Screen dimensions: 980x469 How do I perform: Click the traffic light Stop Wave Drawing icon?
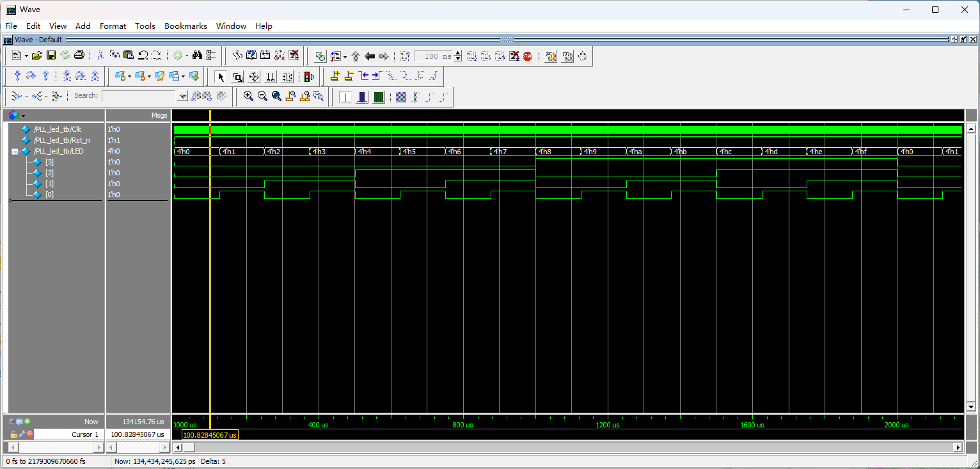pos(309,77)
